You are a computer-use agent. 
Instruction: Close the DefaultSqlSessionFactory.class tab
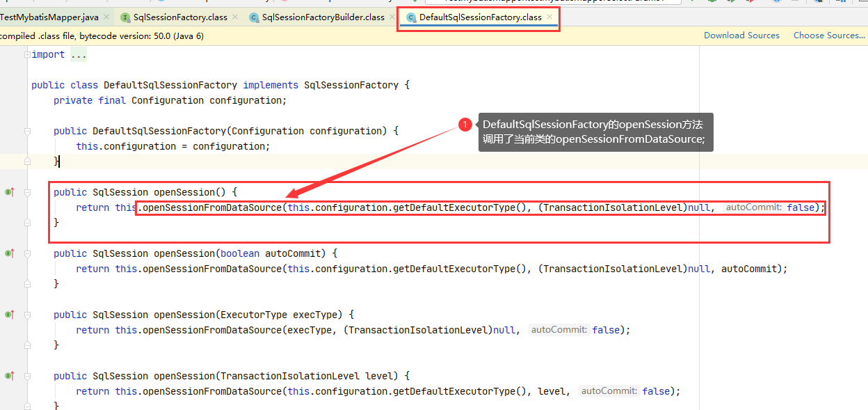549,17
